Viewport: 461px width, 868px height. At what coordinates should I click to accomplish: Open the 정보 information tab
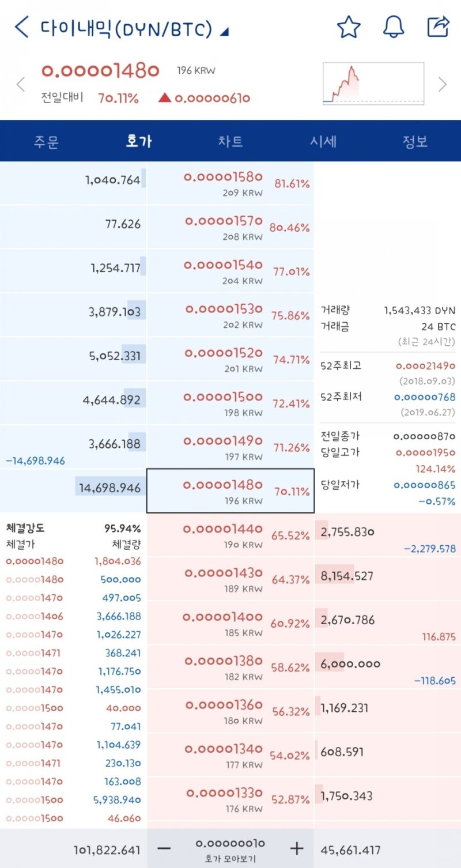click(x=415, y=141)
